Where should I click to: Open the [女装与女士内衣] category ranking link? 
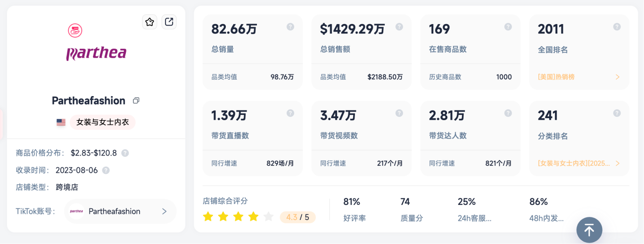579,163
